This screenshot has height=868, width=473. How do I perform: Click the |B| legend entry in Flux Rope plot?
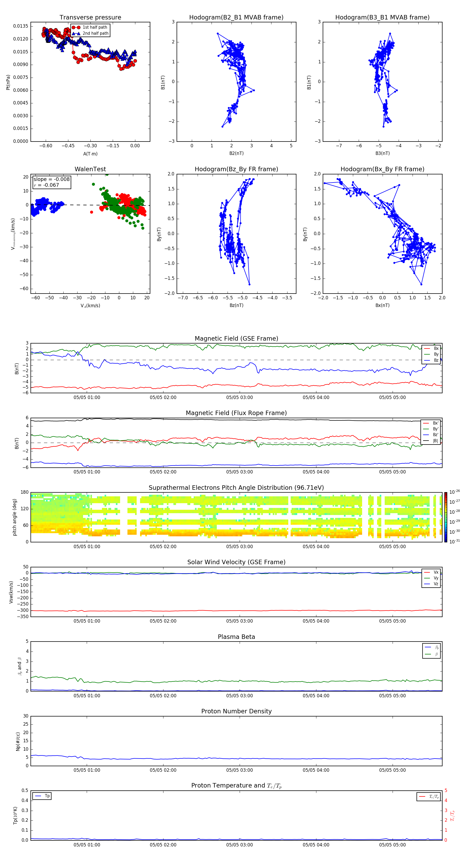431,441
